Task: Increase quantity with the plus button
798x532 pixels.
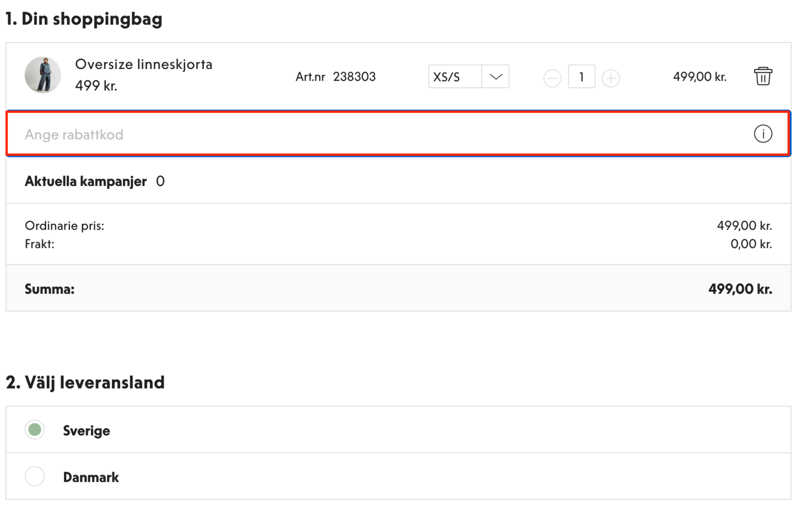Action: [610, 78]
